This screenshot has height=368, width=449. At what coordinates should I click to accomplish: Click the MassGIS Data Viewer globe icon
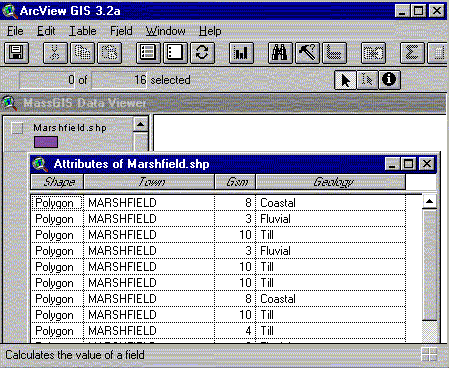pyautogui.click(x=9, y=103)
